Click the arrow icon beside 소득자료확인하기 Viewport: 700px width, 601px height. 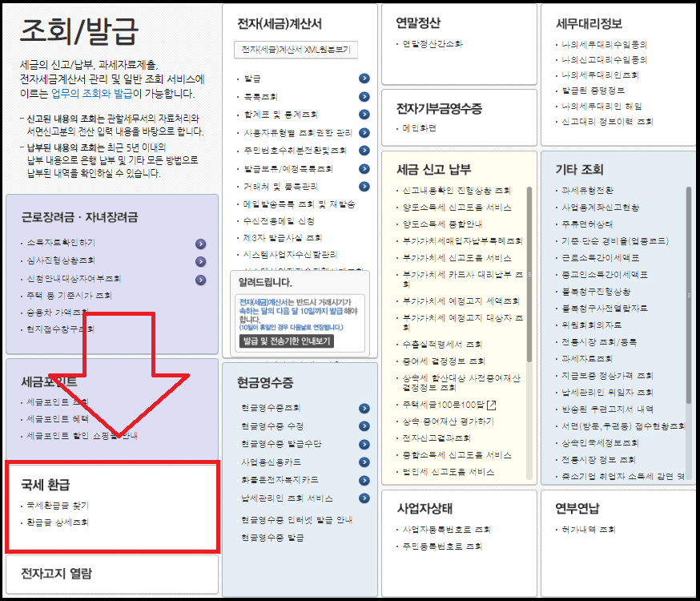coord(201,244)
